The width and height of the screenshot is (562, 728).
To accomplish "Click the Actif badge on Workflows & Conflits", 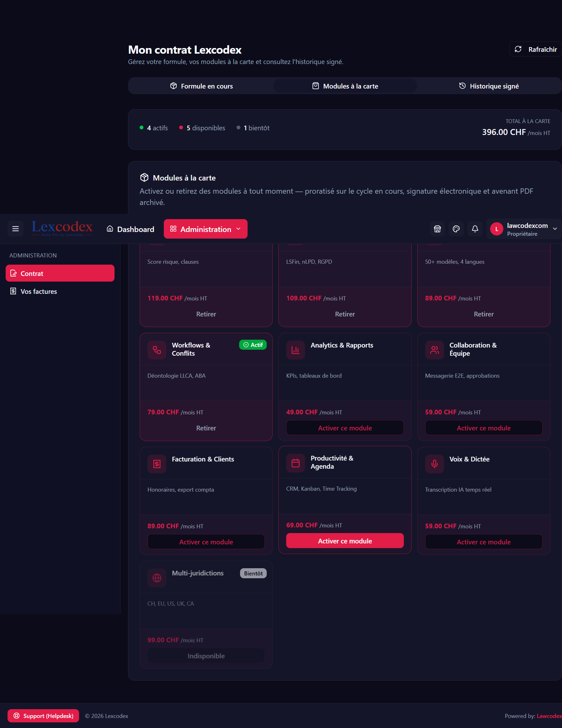I will (x=253, y=345).
